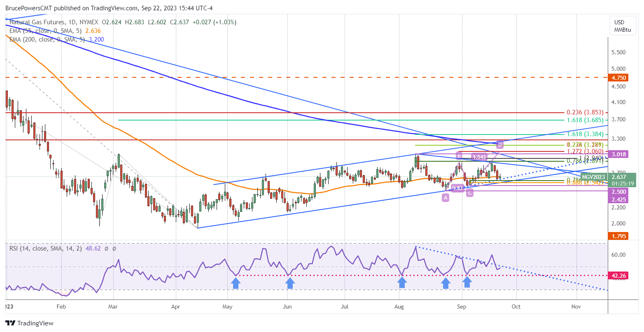Viewport: 644px width, 332px height.
Task: Select the pattern point label C
Action: (x=469, y=193)
